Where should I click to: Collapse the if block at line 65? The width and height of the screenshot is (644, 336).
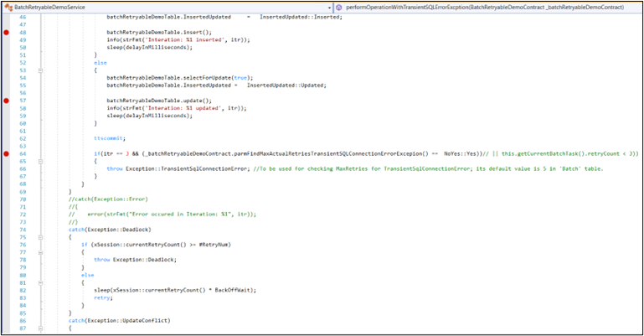40,162
